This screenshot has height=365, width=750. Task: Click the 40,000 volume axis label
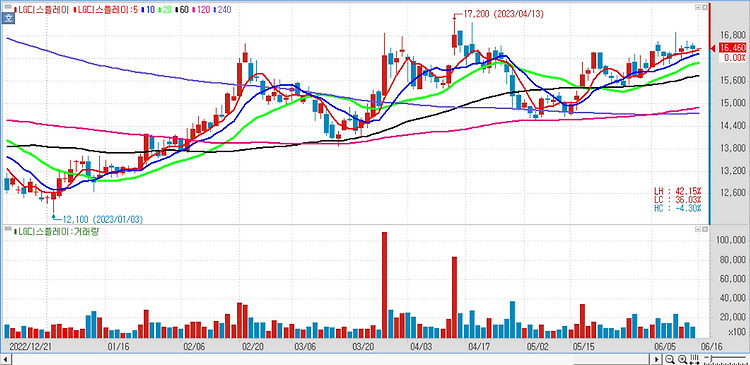[x=732, y=299]
